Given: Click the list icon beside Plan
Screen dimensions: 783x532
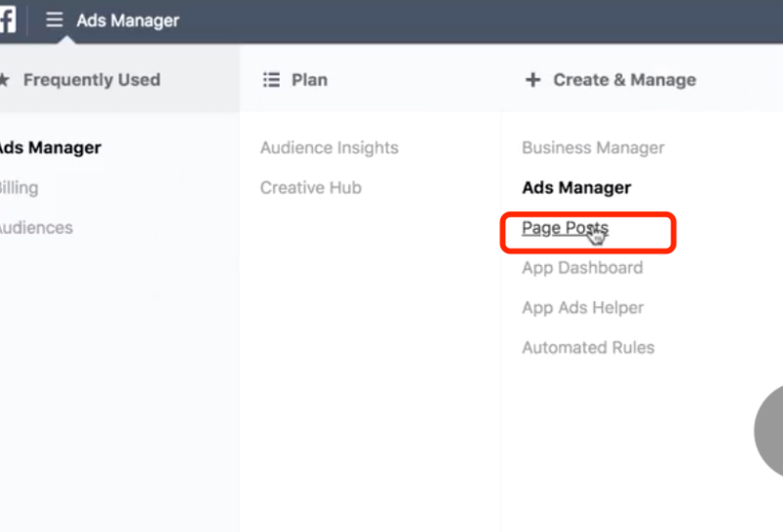Looking at the screenshot, I should (x=271, y=80).
